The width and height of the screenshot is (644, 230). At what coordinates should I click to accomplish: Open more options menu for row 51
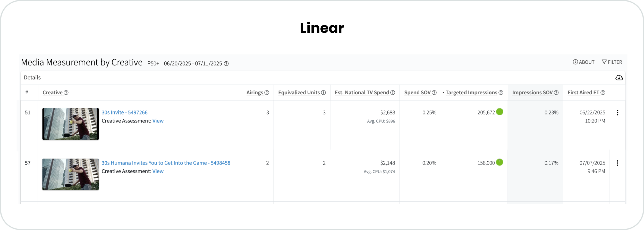[x=617, y=112]
